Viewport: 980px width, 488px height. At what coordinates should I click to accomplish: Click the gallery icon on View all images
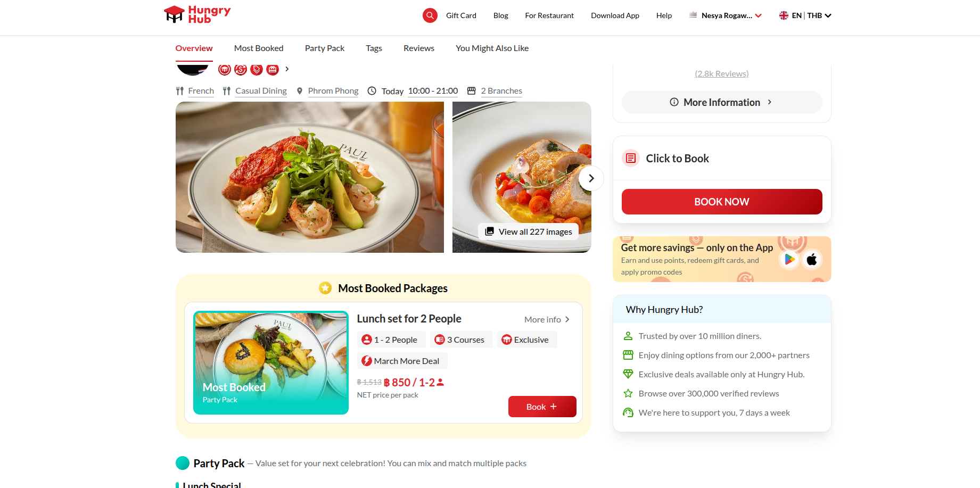coord(490,231)
